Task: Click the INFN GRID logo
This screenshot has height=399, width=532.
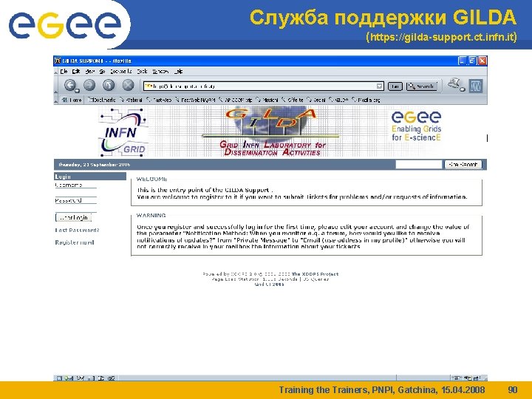Action: pyautogui.click(x=123, y=132)
